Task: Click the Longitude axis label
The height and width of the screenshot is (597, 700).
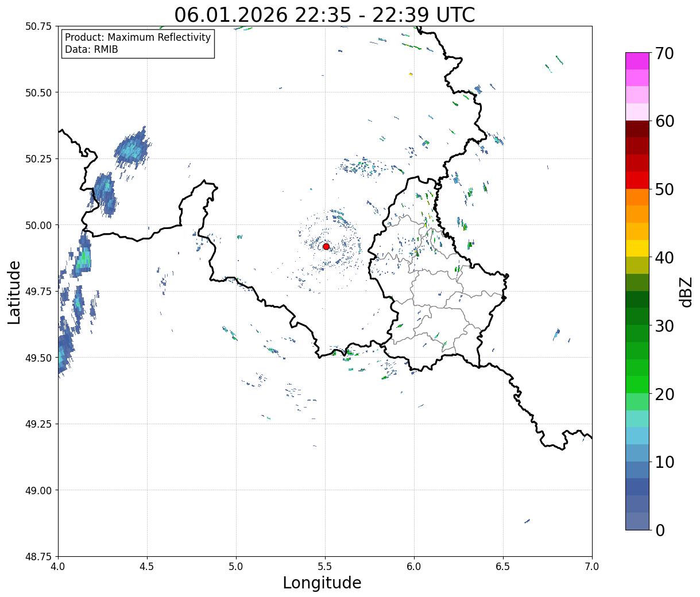Action: coord(322,583)
